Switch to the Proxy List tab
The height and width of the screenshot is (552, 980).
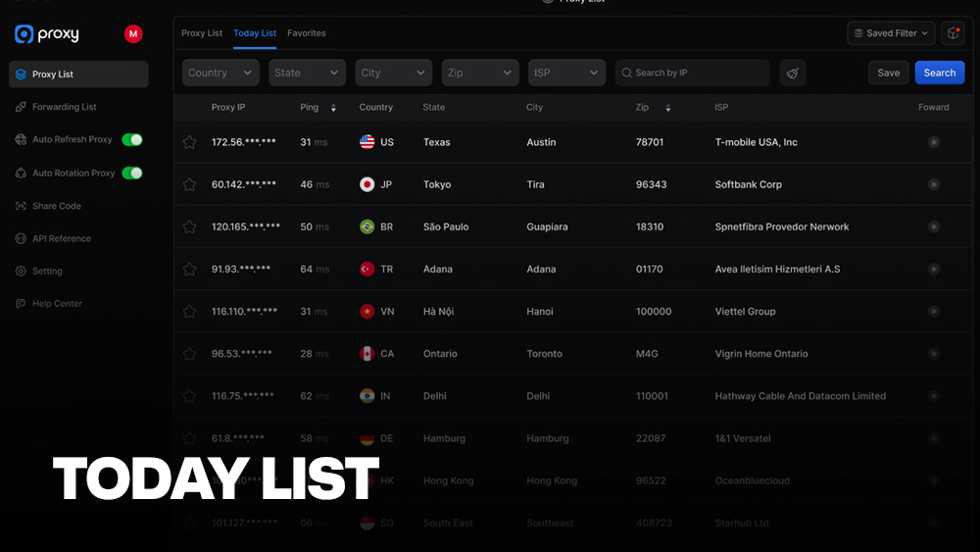(202, 33)
